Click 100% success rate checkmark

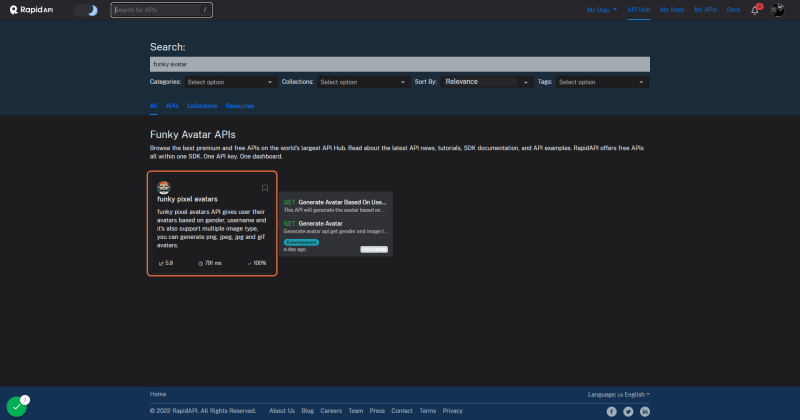point(249,263)
